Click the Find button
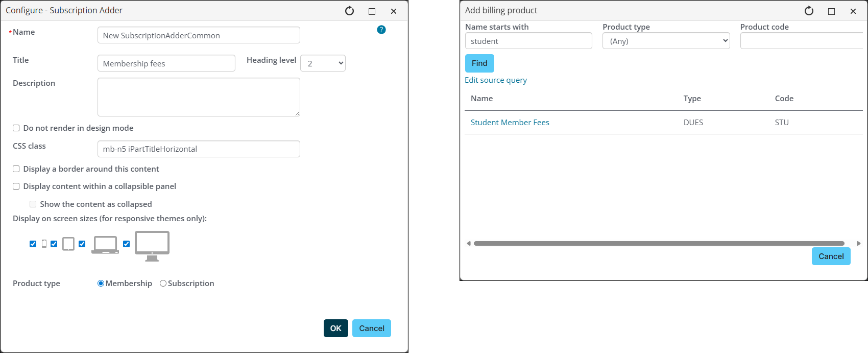This screenshot has width=868, height=353. pyautogui.click(x=479, y=63)
